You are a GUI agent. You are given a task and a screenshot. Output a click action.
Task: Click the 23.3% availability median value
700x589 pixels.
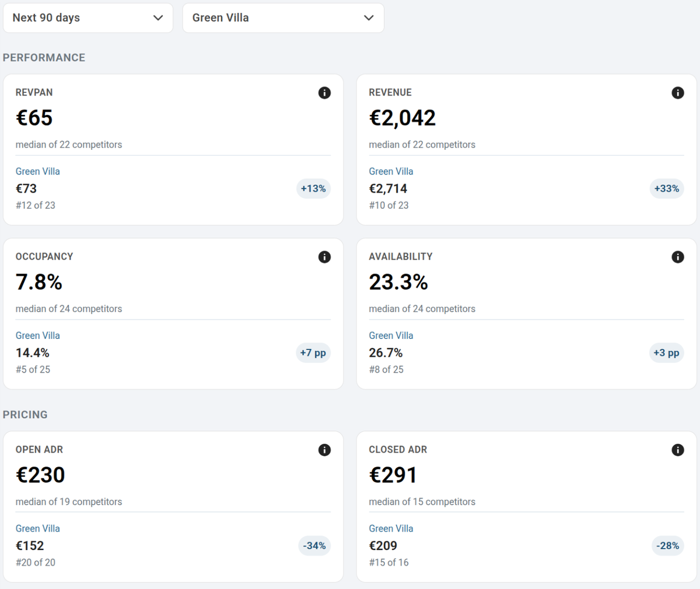398,283
